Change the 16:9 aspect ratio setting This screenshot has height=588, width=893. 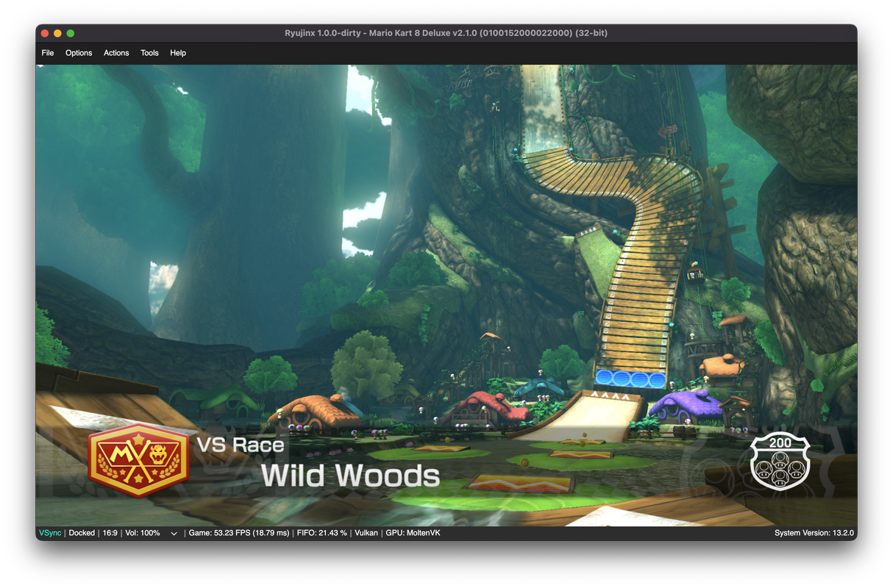click(x=110, y=533)
